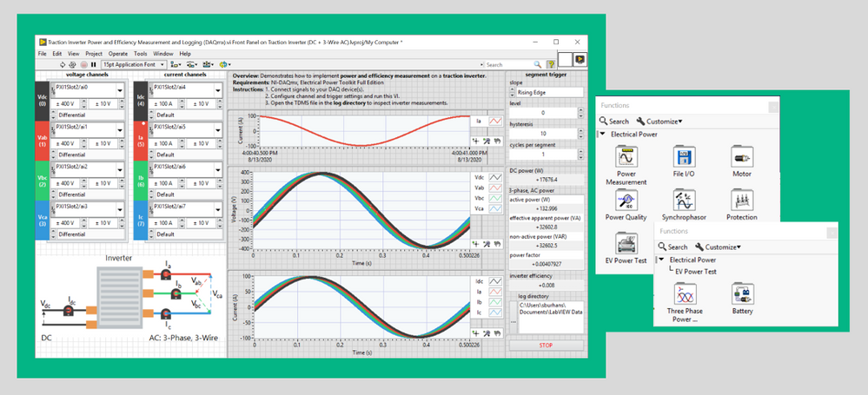Click Search in the lower Functions palette
The height and width of the screenshot is (395, 868).
pyautogui.click(x=674, y=247)
